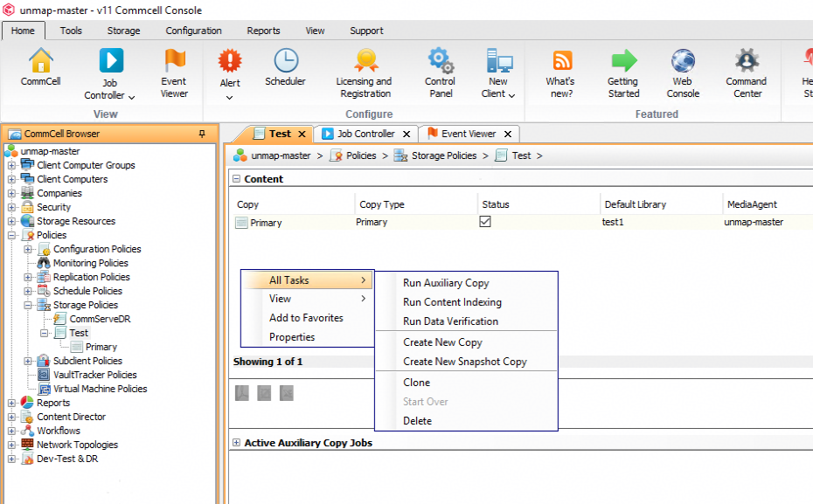Expand the Dev-Test & DR node
The width and height of the screenshot is (813, 504).
11,459
